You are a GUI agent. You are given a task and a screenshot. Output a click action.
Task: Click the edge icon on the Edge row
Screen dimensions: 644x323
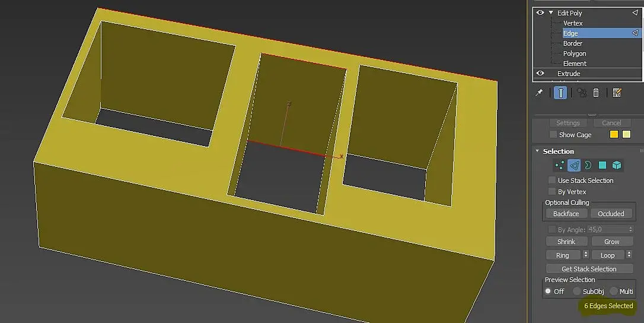635,33
